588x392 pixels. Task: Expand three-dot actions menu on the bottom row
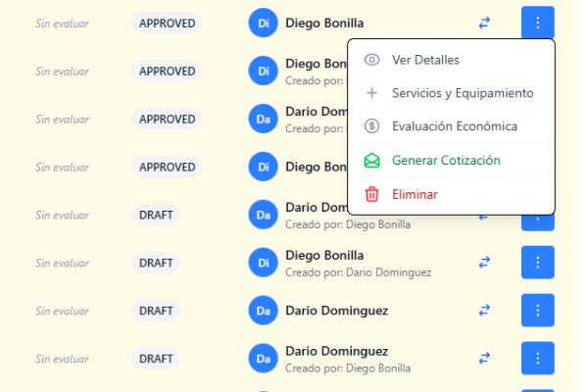click(537, 358)
